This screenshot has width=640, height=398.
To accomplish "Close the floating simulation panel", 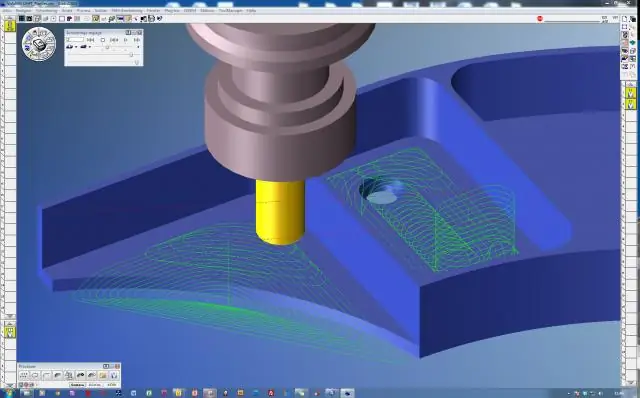I will [139, 32].
